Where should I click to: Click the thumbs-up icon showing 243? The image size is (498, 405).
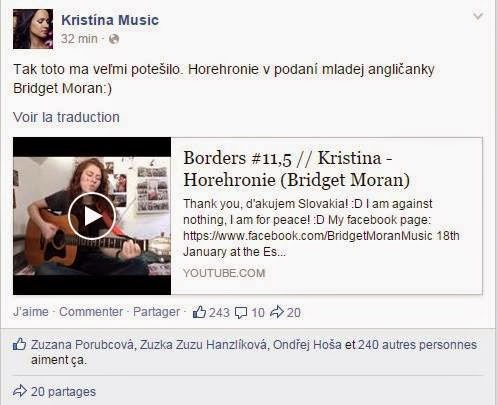(x=199, y=312)
